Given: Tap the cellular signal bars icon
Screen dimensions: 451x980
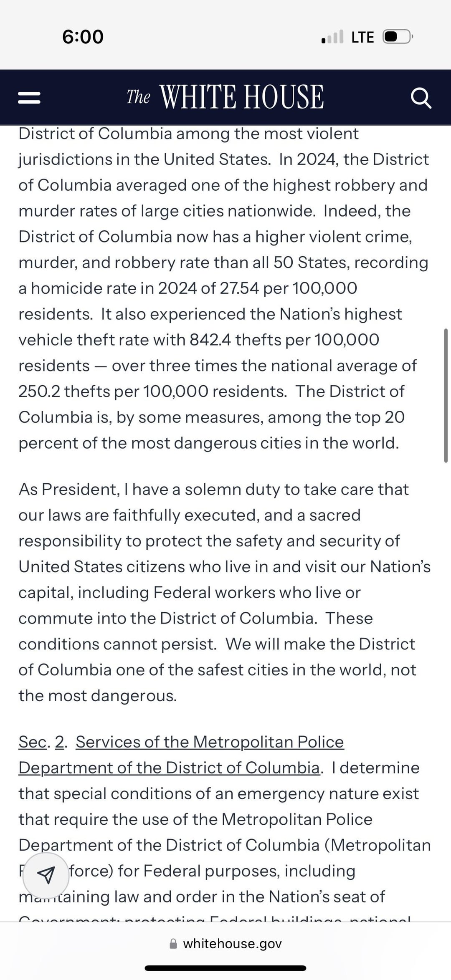Looking at the screenshot, I should tap(332, 37).
